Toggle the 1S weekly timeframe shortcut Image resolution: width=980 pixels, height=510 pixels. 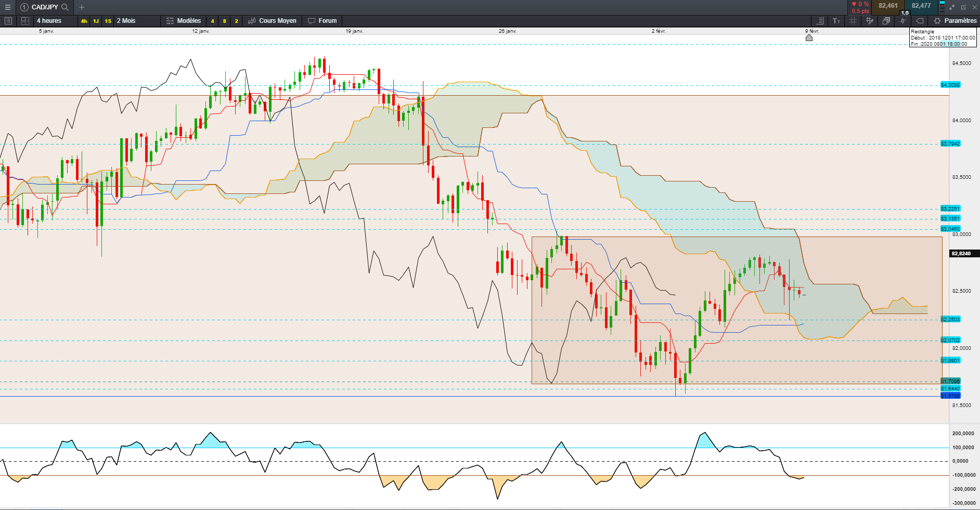click(x=108, y=21)
